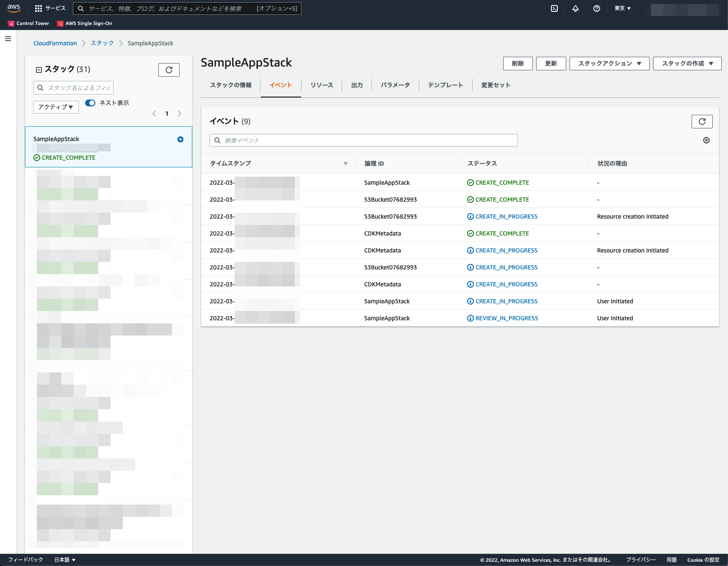
Task: Sort by timestamp column arrow
Action: [346, 164]
